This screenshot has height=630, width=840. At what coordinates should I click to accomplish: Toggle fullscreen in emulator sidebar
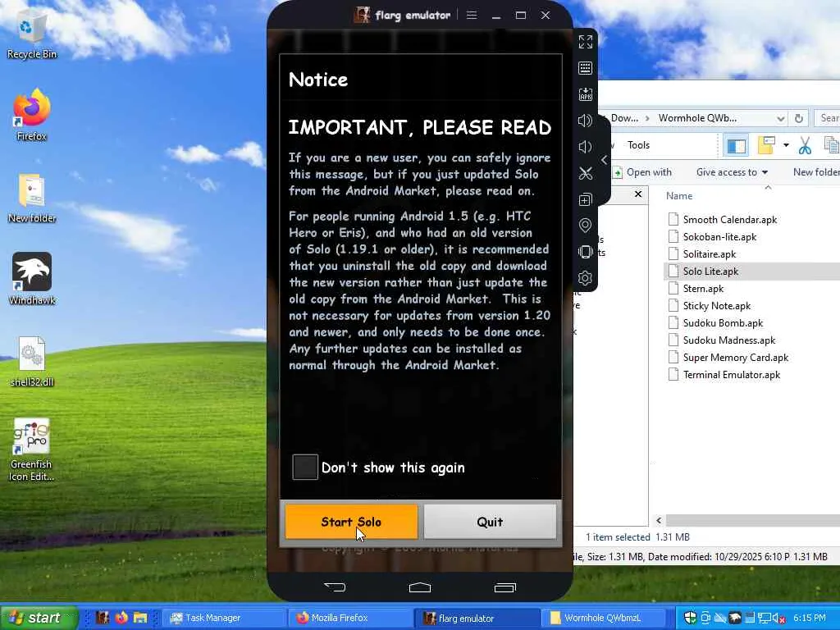[585, 42]
